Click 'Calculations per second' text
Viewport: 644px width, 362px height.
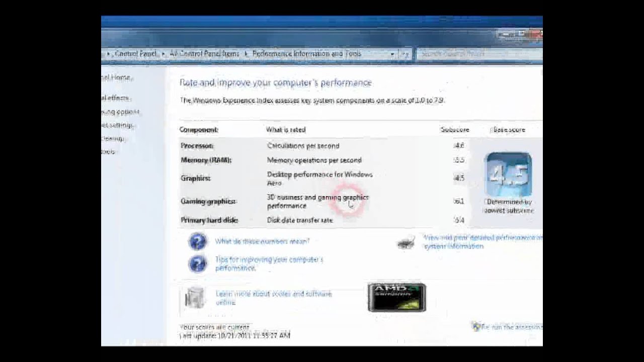[303, 146]
